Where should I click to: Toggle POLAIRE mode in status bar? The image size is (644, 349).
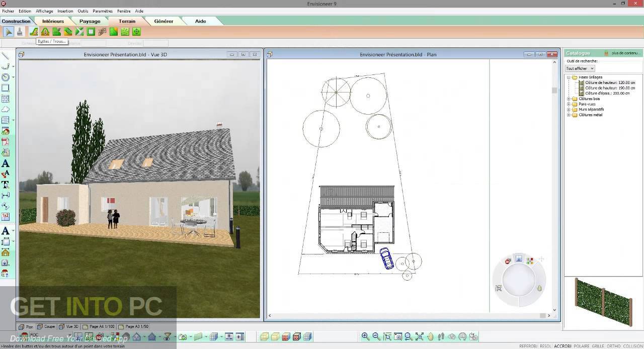(582, 346)
